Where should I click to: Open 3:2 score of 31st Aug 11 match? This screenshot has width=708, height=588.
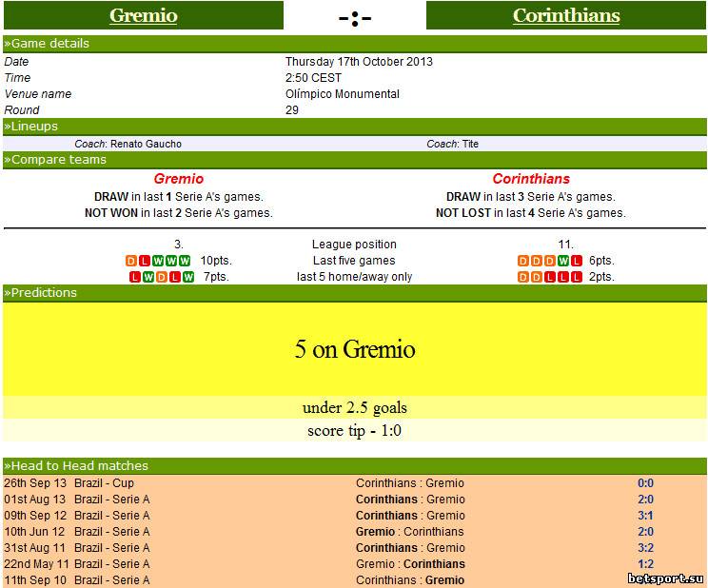pyautogui.click(x=646, y=548)
